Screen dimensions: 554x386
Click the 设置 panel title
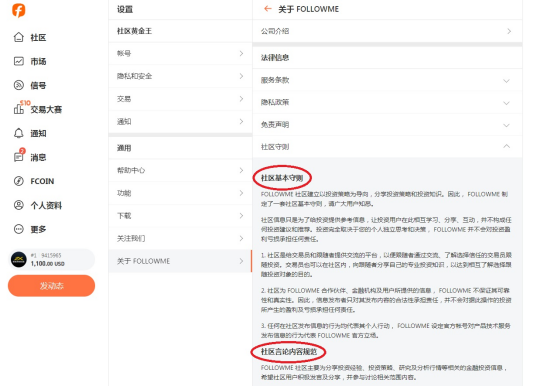click(125, 10)
